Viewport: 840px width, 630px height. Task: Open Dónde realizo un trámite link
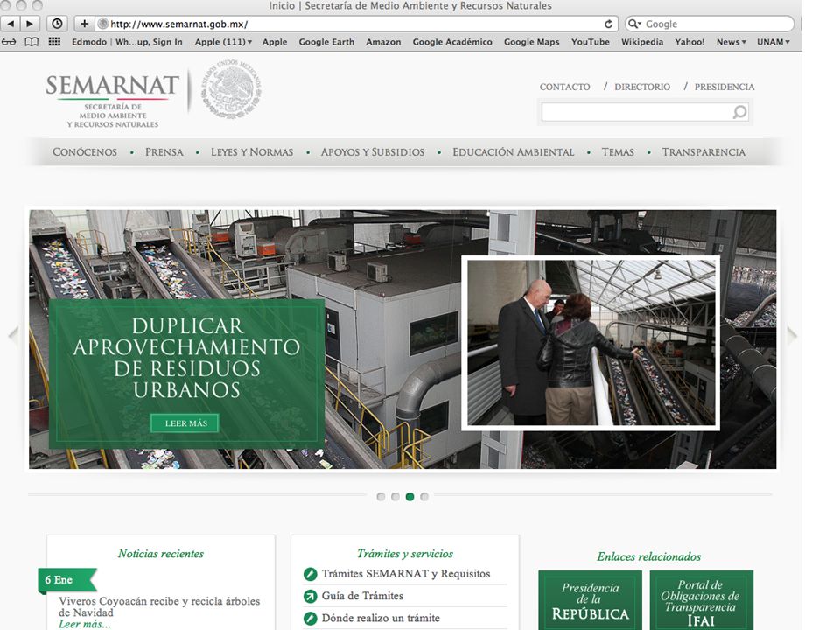[381, 618]
